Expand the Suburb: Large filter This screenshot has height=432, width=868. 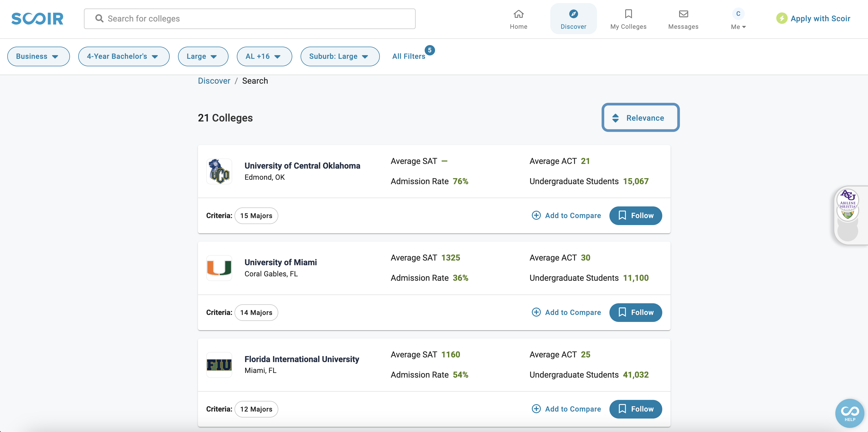tap(340, 56)
